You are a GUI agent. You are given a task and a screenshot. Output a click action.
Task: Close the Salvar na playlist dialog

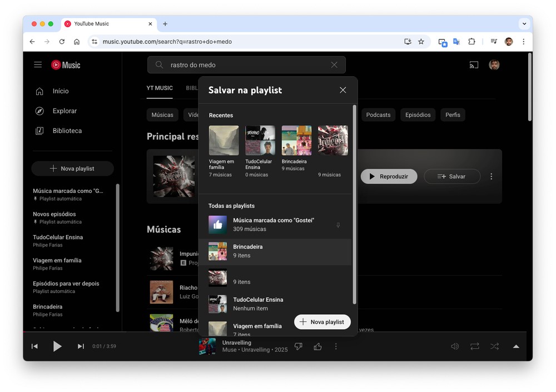pyautogui.click(x=342, y=90)
